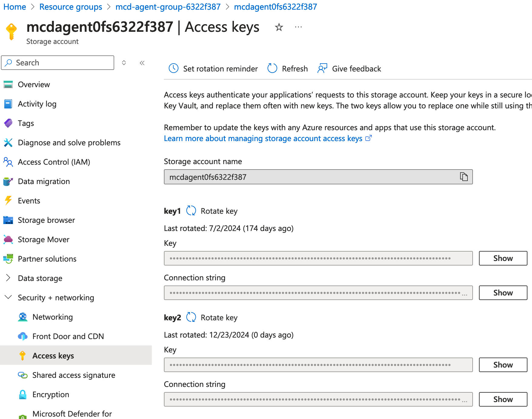The width and height of the screenshot is (532, 419).
Task: Click the Data storage section label
Action: coord(40,278)
